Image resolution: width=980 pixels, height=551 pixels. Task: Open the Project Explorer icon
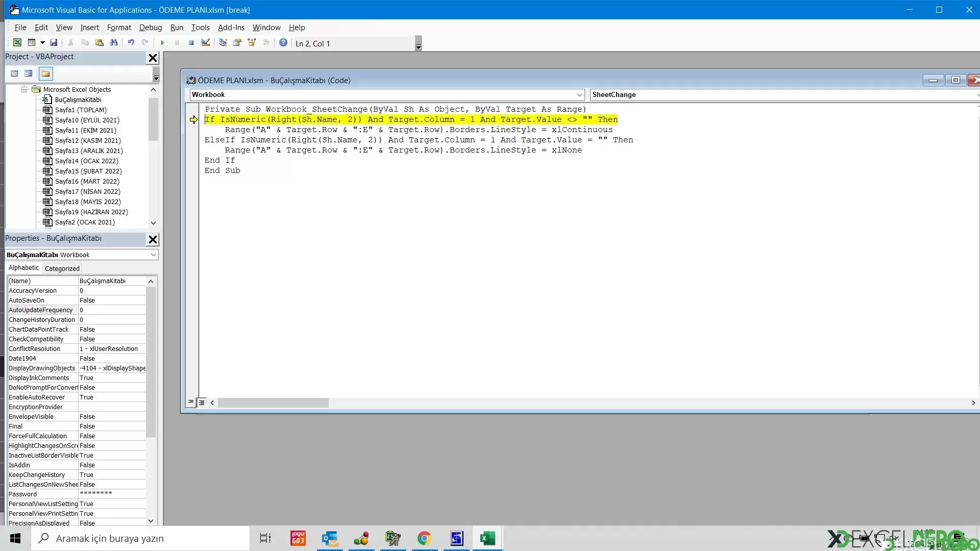(x=223, y=43)
